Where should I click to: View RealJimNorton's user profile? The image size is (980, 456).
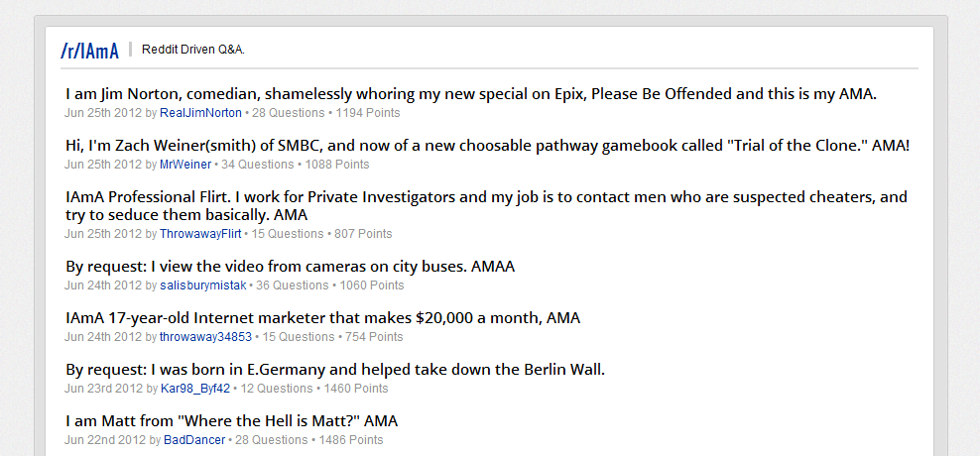[x=200, y=113]
